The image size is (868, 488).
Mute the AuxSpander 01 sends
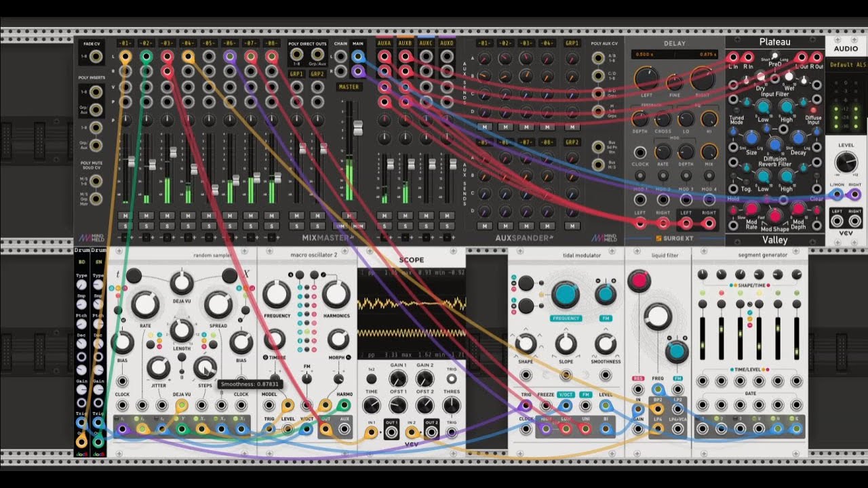pos(484,127)
